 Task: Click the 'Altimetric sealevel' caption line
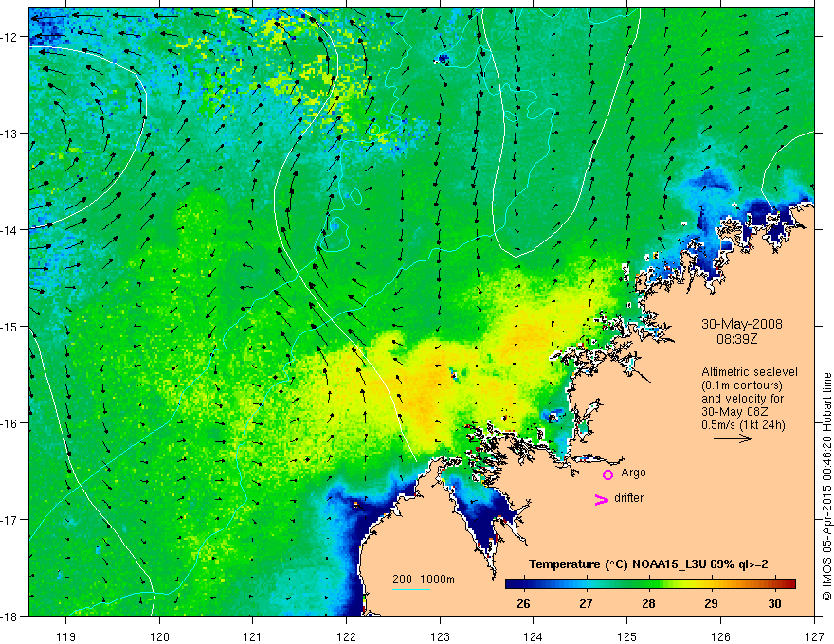click(750, 372)
